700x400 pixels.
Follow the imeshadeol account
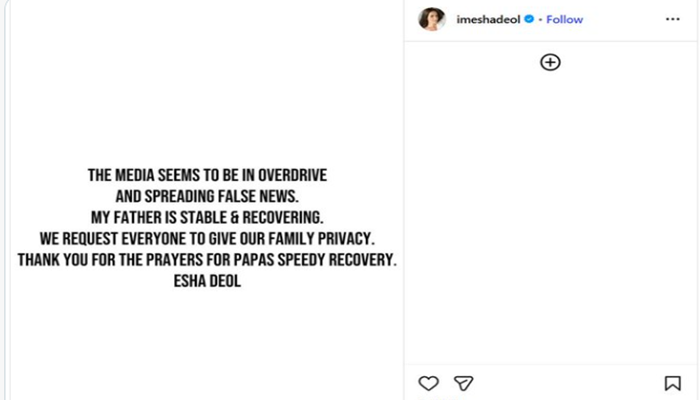pyautogui.click(x=565, y=19)
